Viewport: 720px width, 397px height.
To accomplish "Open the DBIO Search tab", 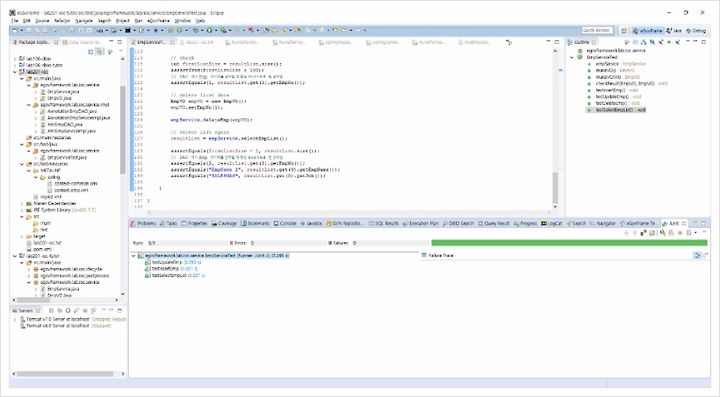I will (x=458, y=223).
